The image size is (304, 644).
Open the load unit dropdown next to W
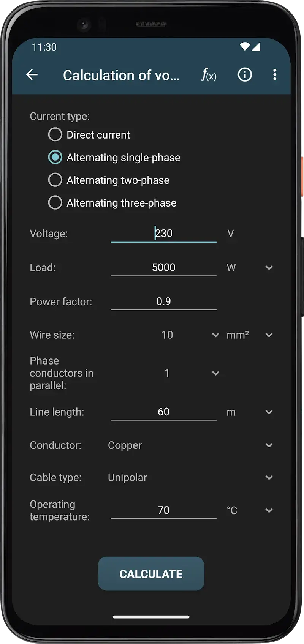[x=269, y=267]
